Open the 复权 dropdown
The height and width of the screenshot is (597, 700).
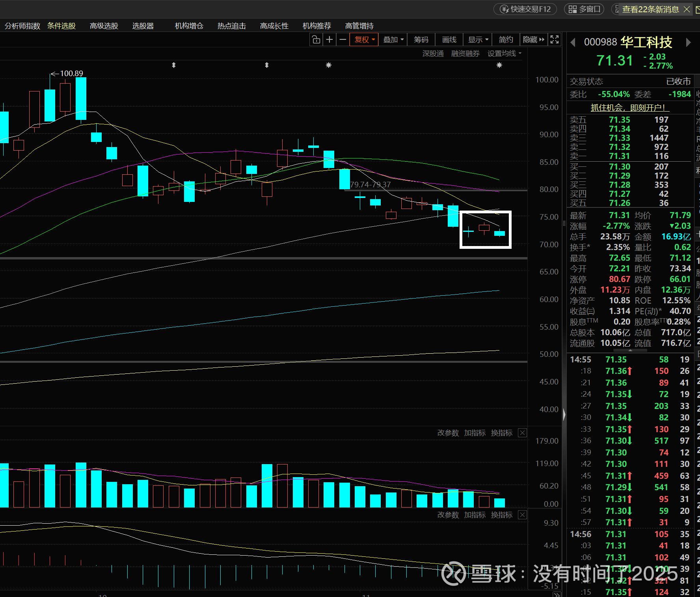click(x=364, y=39)
